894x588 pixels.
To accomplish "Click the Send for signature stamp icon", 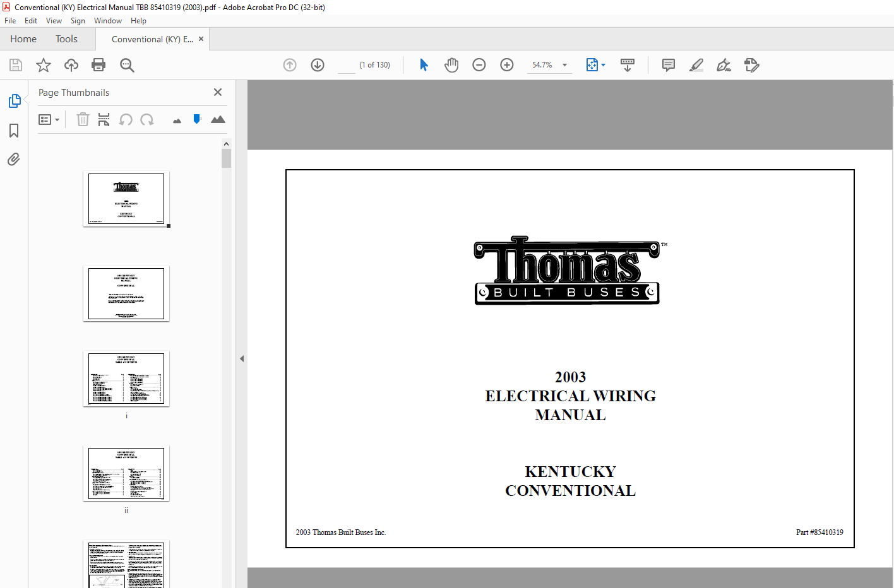I will click(x=752, y=65).
